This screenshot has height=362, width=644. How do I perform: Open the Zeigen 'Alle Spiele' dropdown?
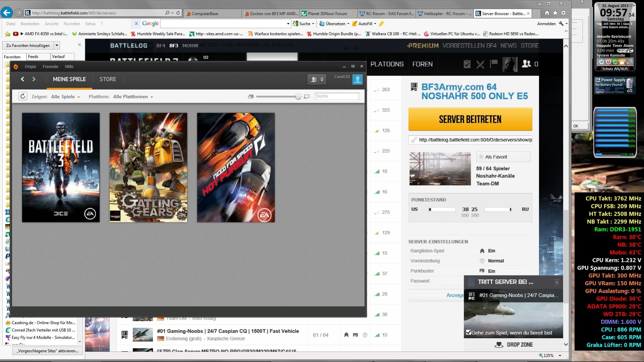point(66,97)
